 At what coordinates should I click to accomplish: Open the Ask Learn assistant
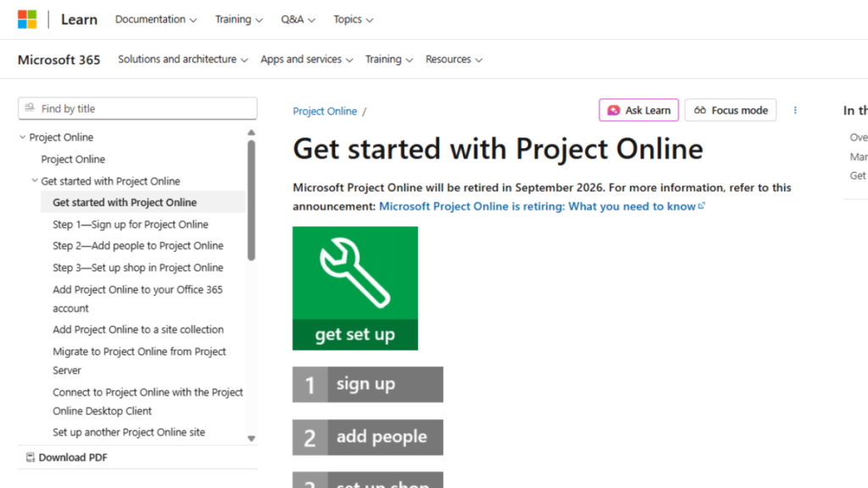[x=638, y=110]
